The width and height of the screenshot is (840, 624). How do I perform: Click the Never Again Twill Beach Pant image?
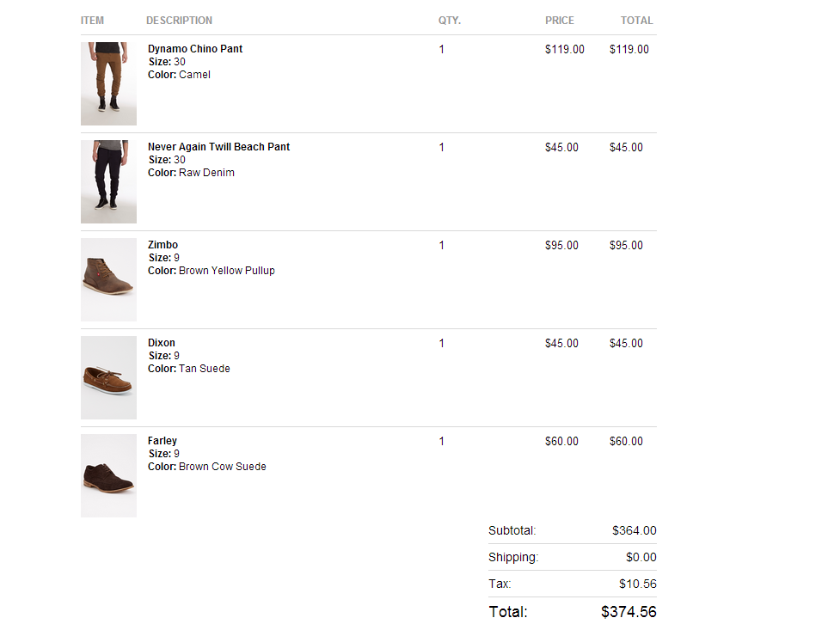[x=108, y=182]
